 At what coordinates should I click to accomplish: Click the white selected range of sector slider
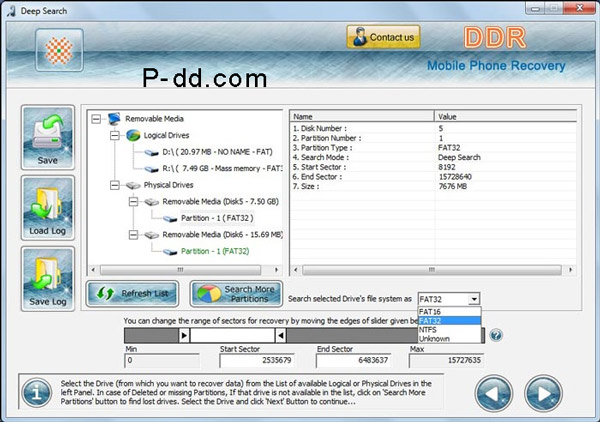(232, 336)
